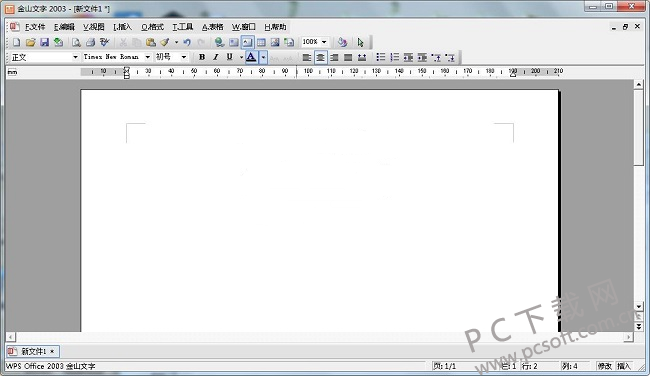Click the 插入 insert mode indicator
651x377 pixels.
pyautogui.click(x=624, y=366)
